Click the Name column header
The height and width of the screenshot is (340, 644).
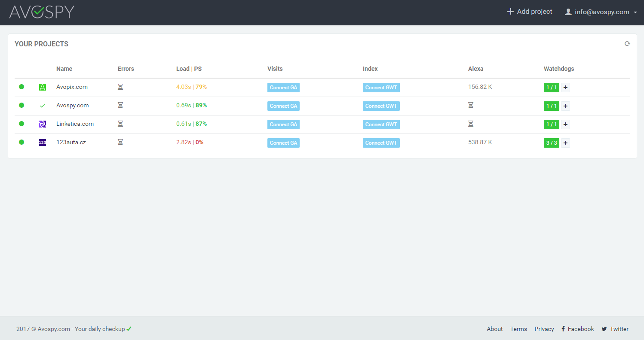tap(64, 69)
